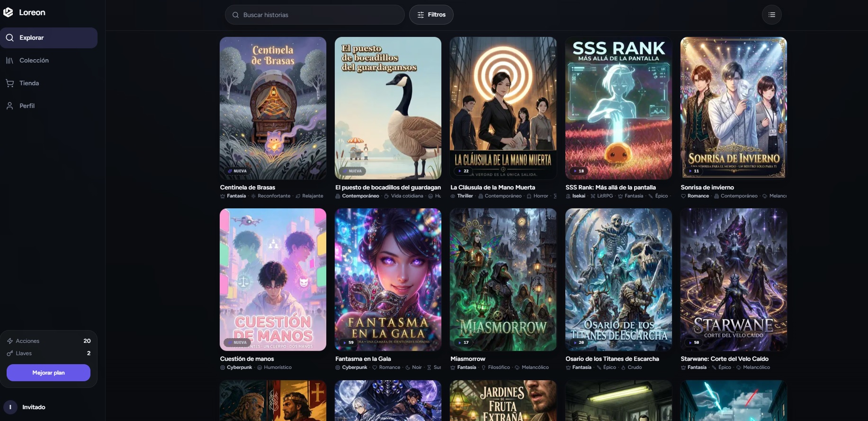Open SSS Rank cover image
This screenshot has height=421, width=868.
coord(618,108)
